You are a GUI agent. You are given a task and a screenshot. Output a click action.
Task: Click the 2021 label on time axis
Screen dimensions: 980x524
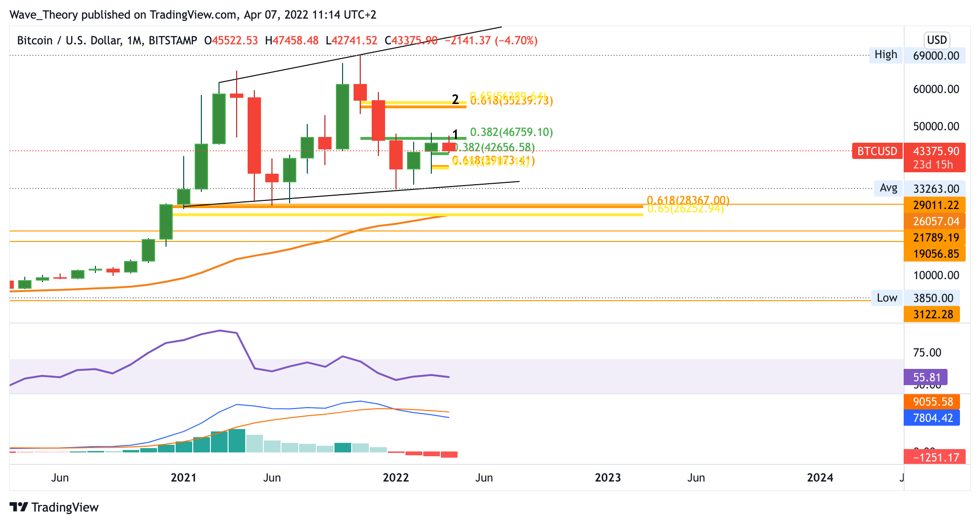[x=184, y=477]
